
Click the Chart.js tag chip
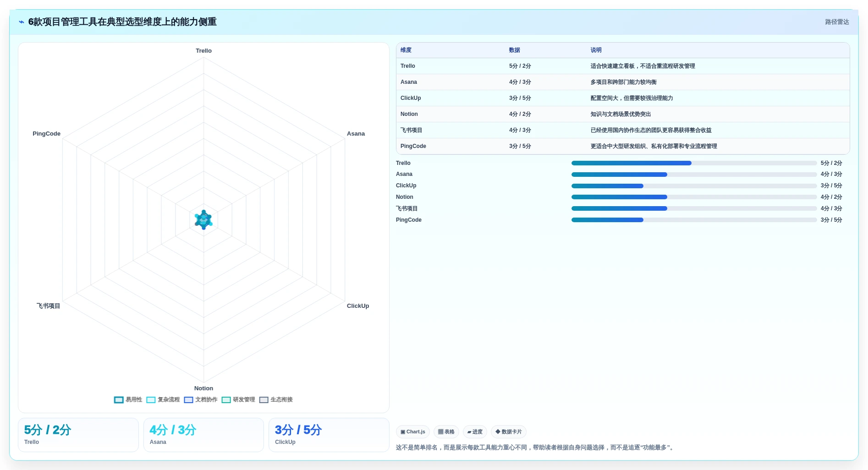coord(412,432)
